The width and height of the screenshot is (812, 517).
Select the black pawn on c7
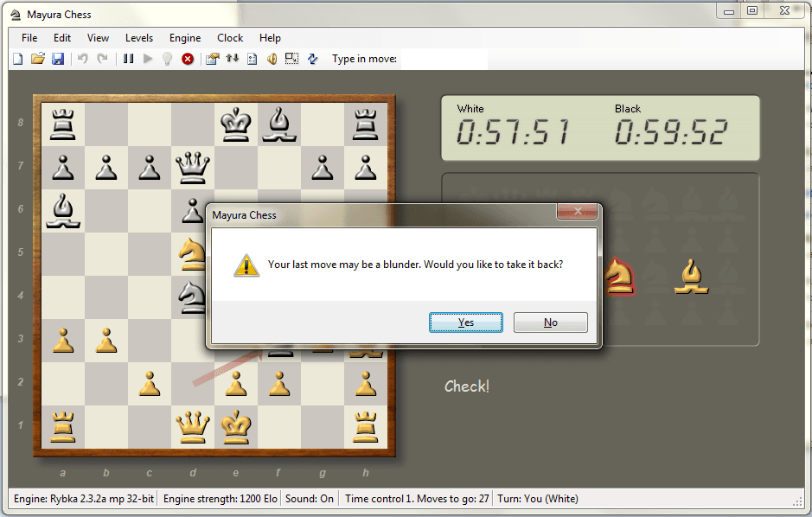tap(150, 168)
